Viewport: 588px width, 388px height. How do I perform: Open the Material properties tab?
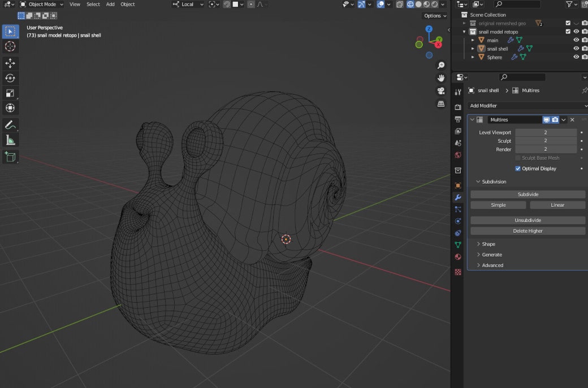tap(458, 257)
